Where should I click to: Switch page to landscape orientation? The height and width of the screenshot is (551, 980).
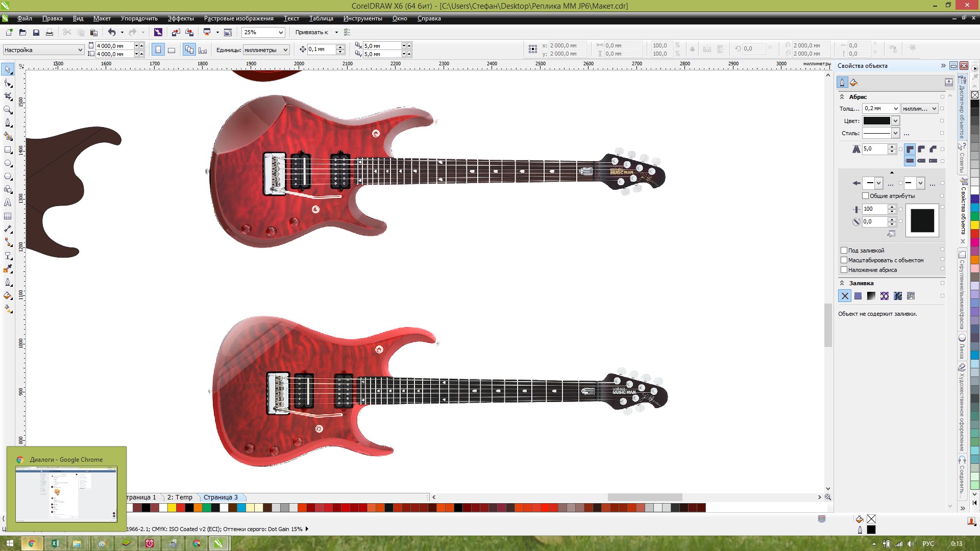pyautogui.click(x=171, y=50)
